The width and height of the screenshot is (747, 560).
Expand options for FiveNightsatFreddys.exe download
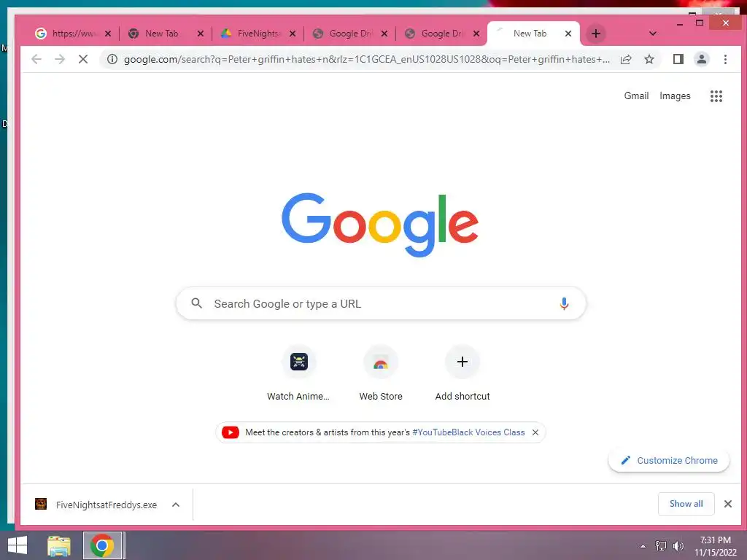click(175, 505)
